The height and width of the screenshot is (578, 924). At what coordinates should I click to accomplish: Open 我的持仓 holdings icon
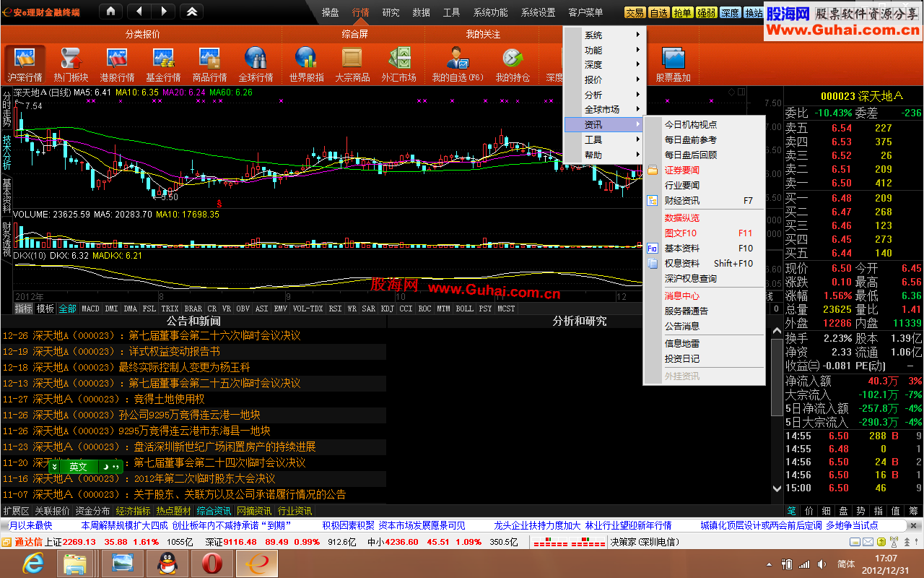(513, 65)
